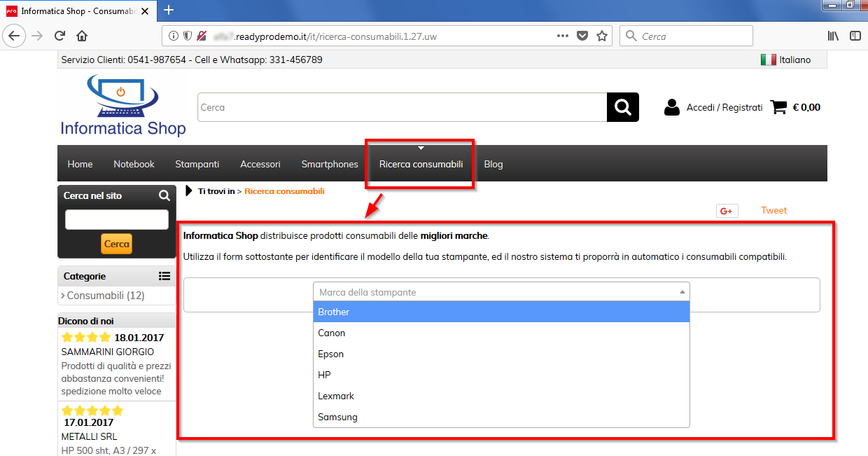Save the page to Pocket
The image size is (868, 456).
(x=582, y=36)
